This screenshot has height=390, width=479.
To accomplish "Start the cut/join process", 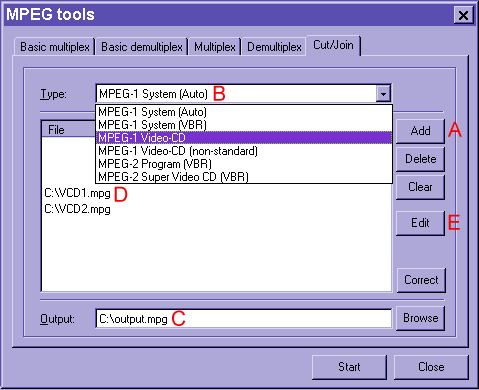I will tap(349, 367).
